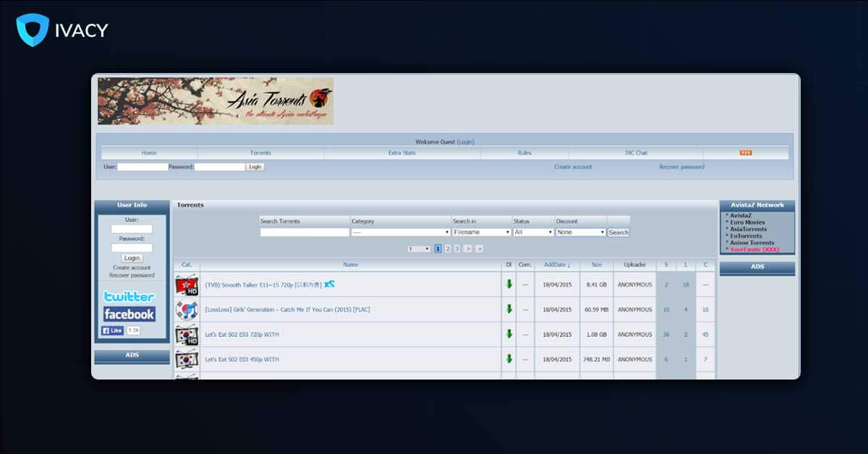Click Login button in top bar
868x454 pixels.
pos(255,167)
